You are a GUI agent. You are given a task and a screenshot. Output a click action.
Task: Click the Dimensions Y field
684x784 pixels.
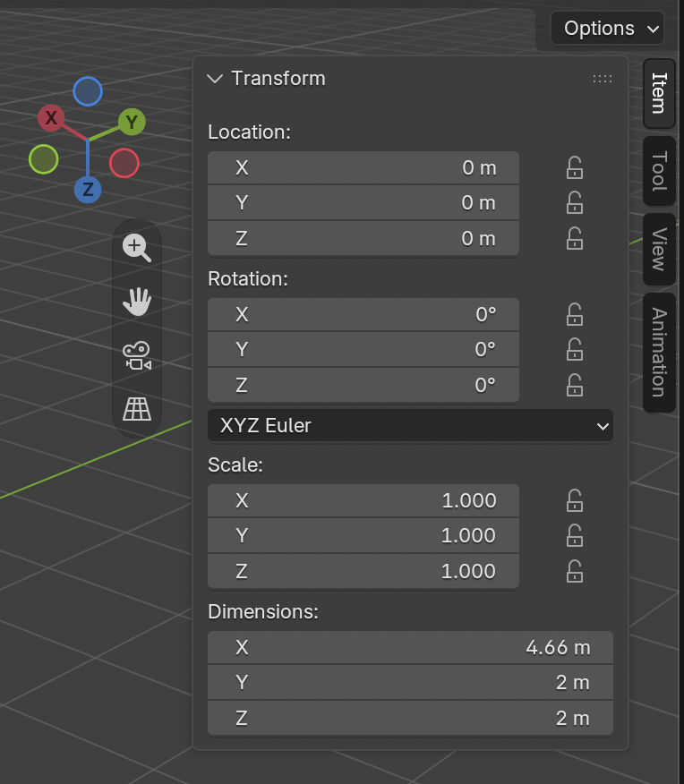click(x=410, y=683)
